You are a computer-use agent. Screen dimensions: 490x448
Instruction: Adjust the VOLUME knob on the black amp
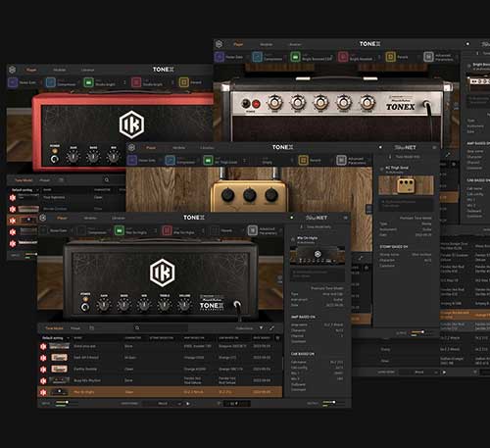click(x=184, y=306)
